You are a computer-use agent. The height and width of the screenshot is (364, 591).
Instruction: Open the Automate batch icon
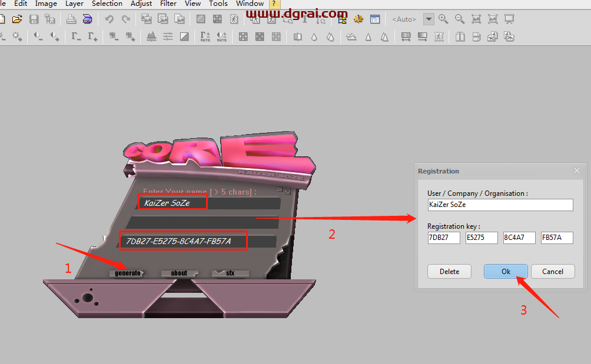[342, 19]
